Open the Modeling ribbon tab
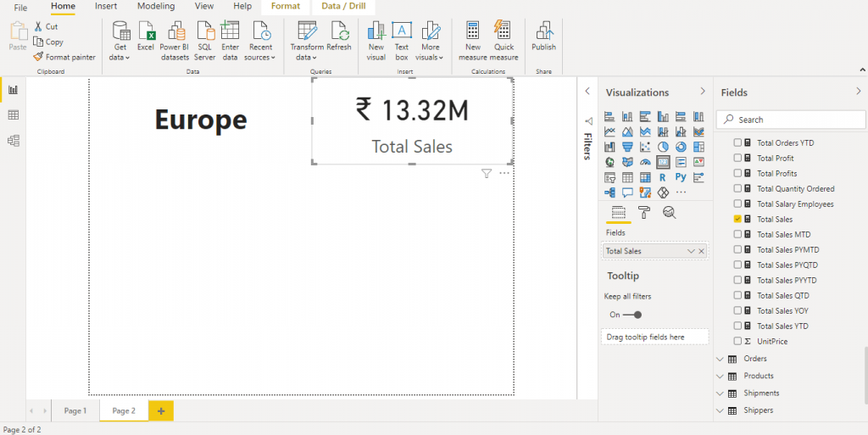 coord(156,6)
